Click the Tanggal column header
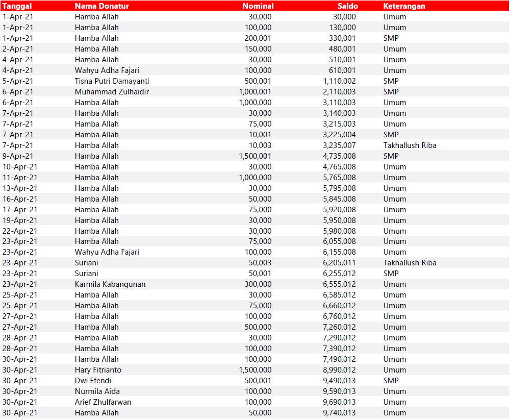 18,6
